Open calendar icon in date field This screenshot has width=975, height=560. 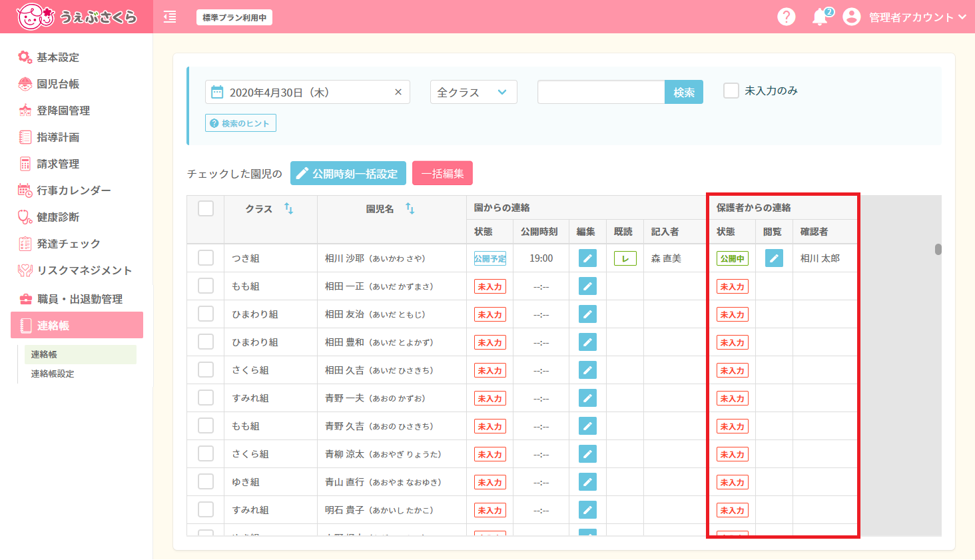pos(217,92)
